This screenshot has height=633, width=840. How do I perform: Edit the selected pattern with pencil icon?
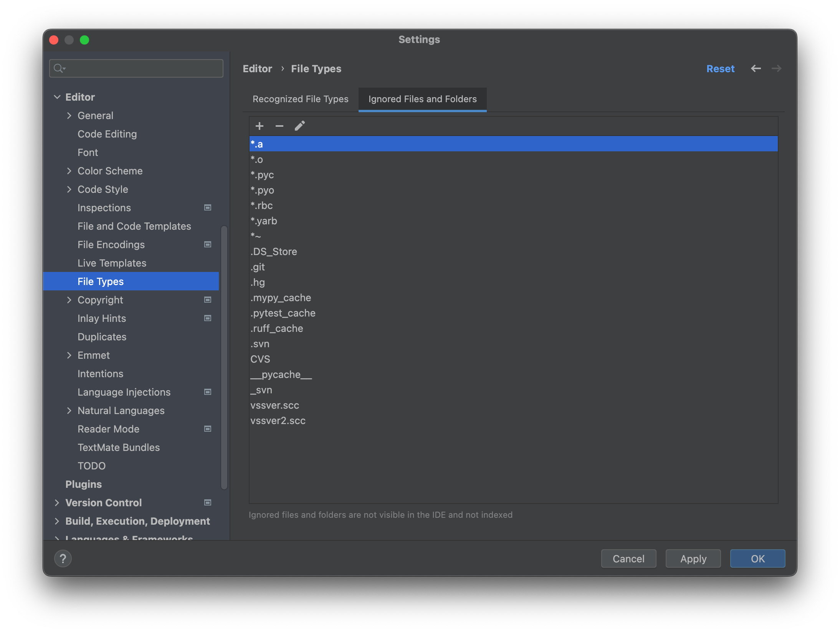299,126
